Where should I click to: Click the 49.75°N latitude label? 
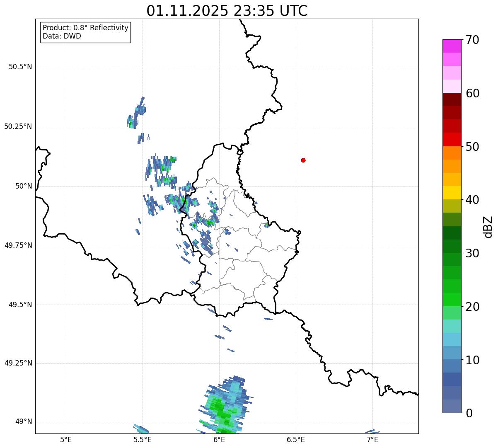[18, 245]
